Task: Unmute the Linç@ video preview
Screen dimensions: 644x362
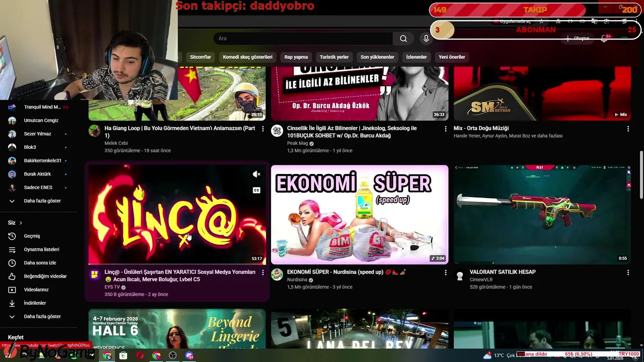Action: (x=257, y=174)
